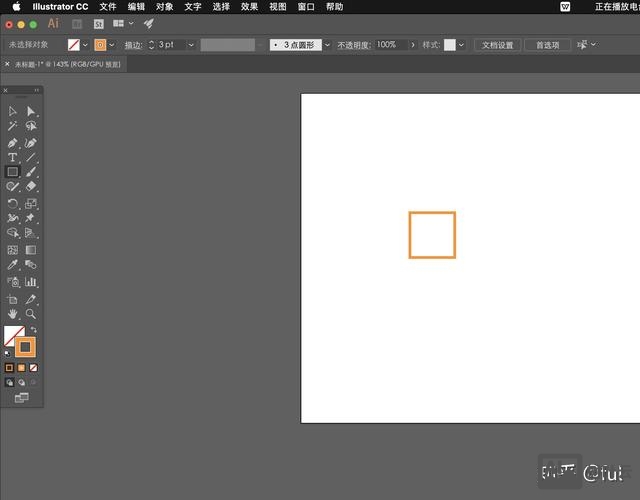Swap fill and stroke colors
The image size is (640, 500).
click(33, 330)
